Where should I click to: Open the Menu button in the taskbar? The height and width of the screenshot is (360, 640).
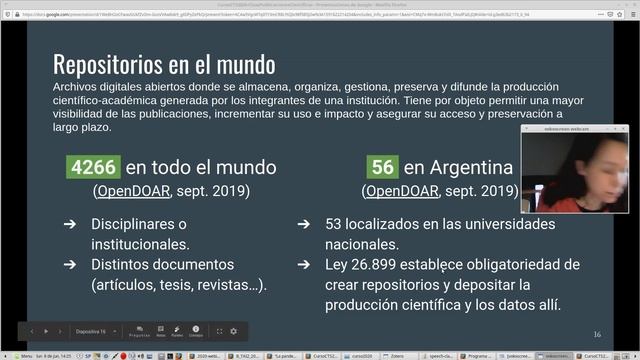tap(24, 356)
